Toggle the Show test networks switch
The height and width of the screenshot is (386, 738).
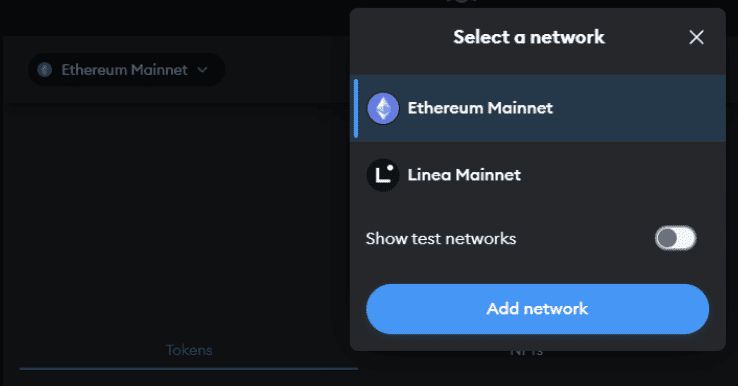click(675, 238)
